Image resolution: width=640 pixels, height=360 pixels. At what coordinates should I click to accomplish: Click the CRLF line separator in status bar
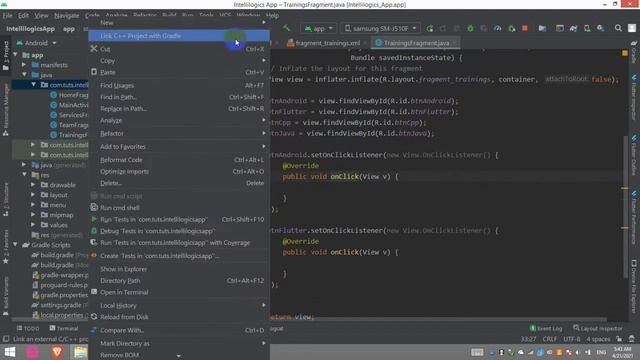(549, 339)
